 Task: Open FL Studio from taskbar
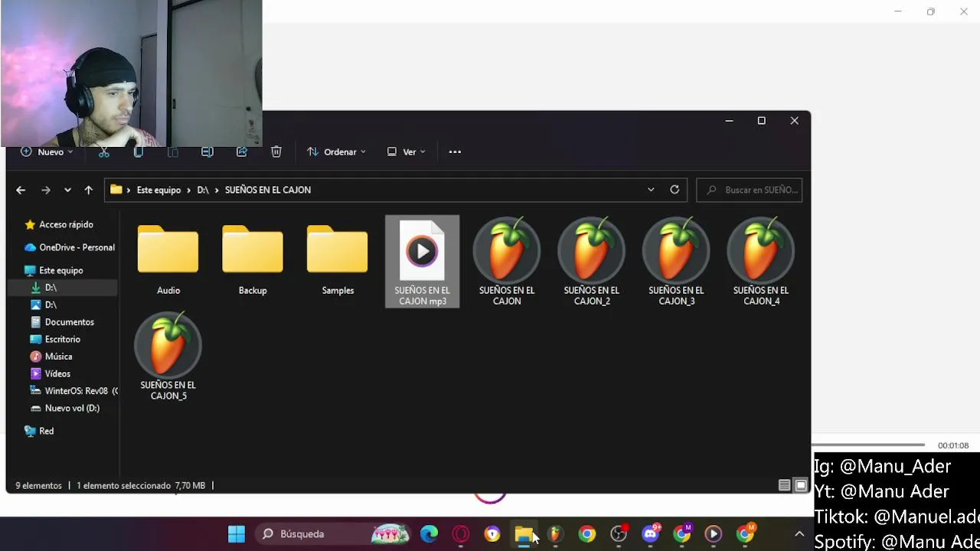[555, 534]
